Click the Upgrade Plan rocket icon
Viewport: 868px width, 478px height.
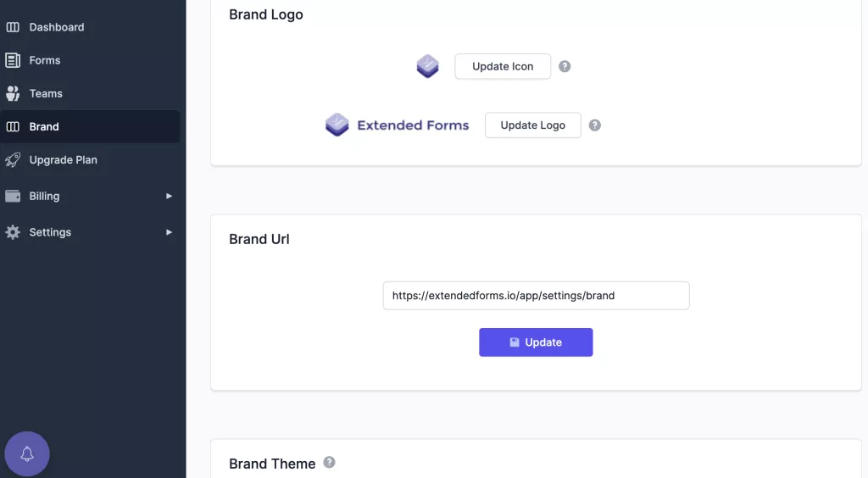[13, 159]
